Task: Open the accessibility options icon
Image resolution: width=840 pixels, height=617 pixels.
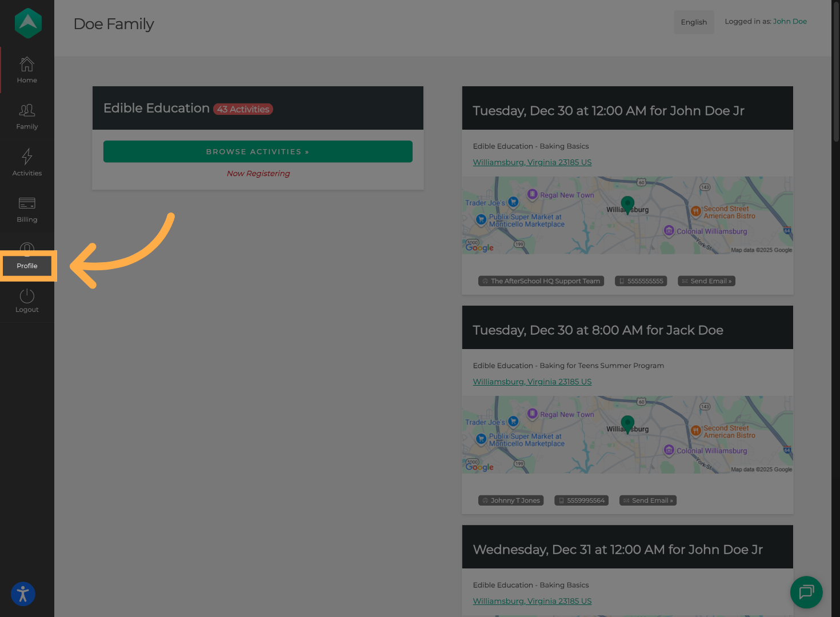Action: click(22, 594)
